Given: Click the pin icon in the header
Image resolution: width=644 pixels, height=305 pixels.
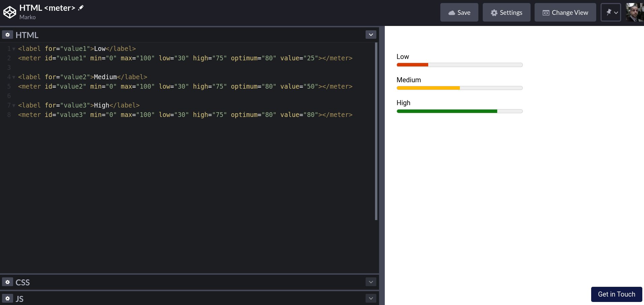Looking at the screenshot, I should 608,12.
